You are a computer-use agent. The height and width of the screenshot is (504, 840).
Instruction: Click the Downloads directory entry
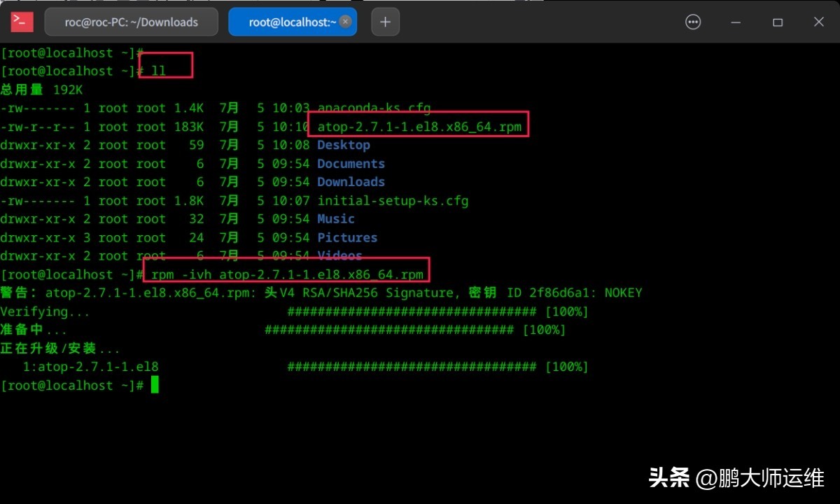tap(351, 182)
